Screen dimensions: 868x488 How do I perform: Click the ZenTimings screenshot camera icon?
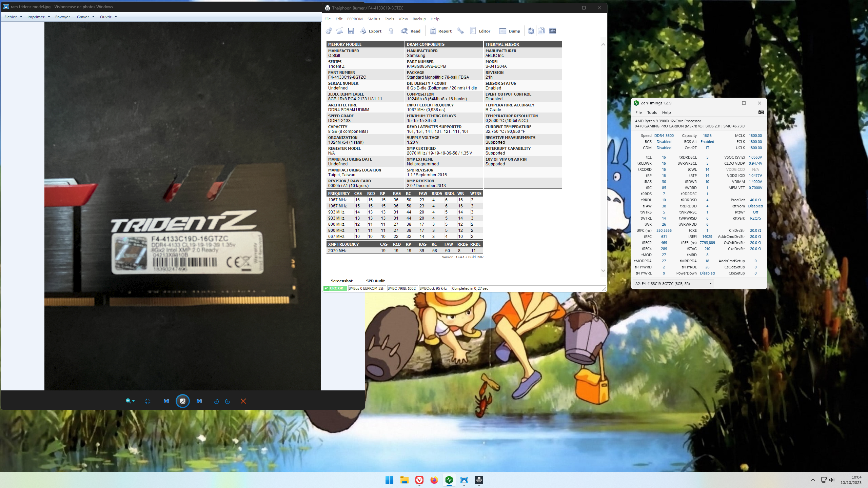click(x=761, y=113)
